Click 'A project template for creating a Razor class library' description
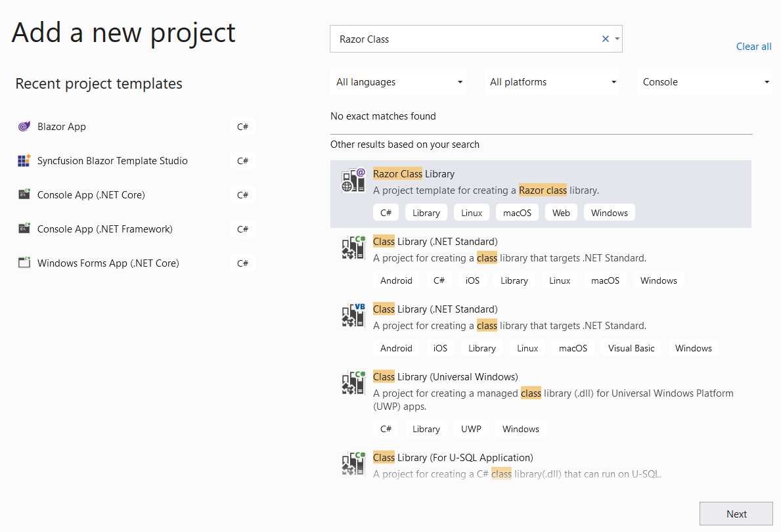The width and height of the screenshot is (781, 532). pos(485,190)
